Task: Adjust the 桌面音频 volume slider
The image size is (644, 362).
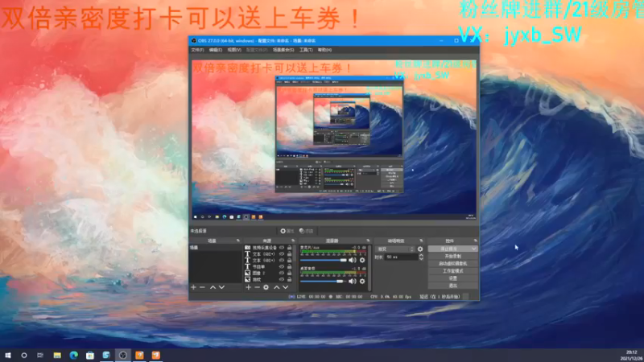Action: (322, 281)
